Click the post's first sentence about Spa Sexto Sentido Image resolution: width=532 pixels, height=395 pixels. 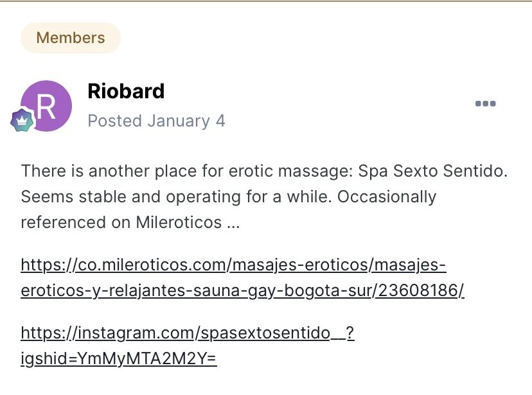pos(264,171)
